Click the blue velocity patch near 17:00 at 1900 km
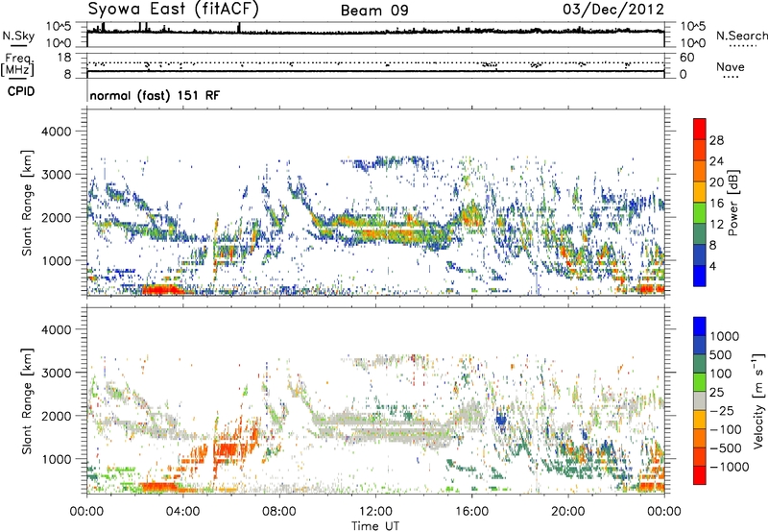Screen dimensions: 768x532 click(500, 421)
